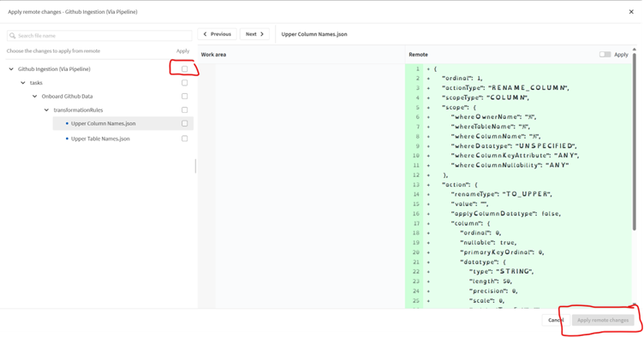Go to the Previous file
This screenshot has width=644, height=337.
pos(218,34)
